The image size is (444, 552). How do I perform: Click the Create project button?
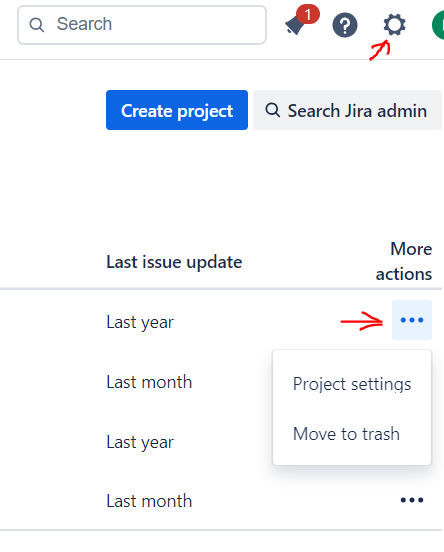coord(177,110)
